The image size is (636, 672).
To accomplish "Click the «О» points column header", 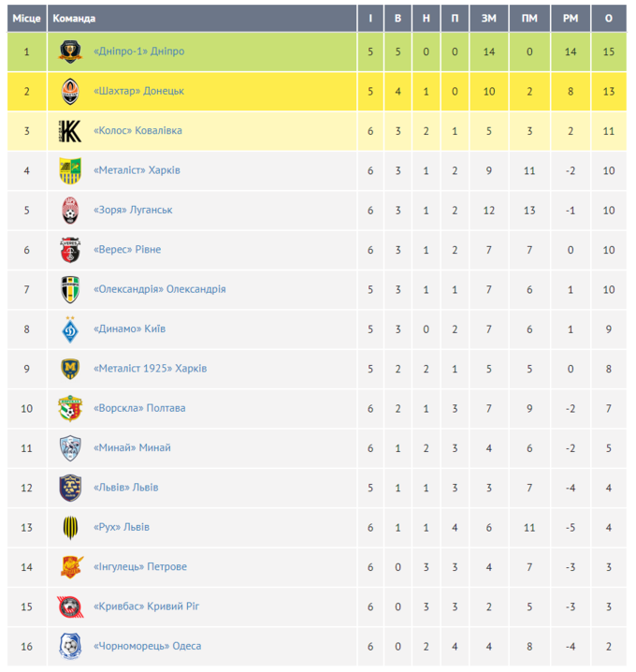I will 609,19.
